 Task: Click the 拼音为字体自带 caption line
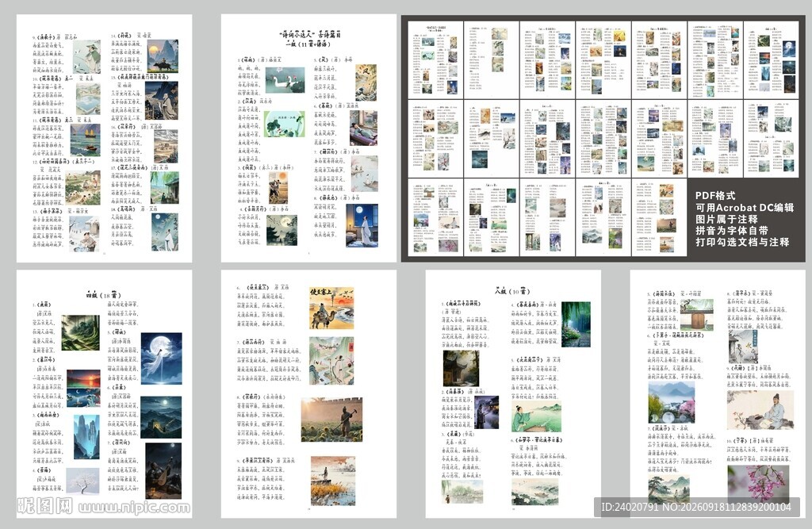pyautogui.click(x=732, y=231)
